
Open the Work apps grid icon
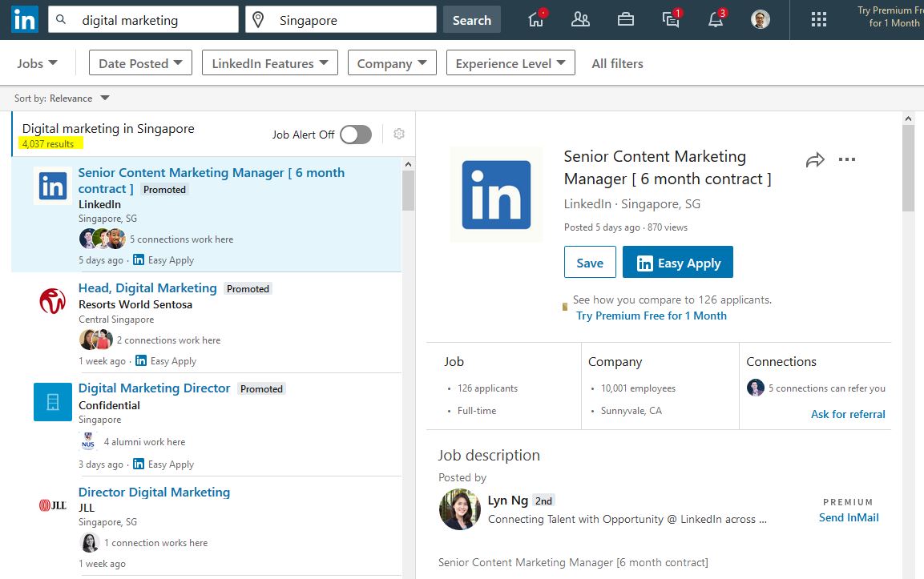pos(818,20)
